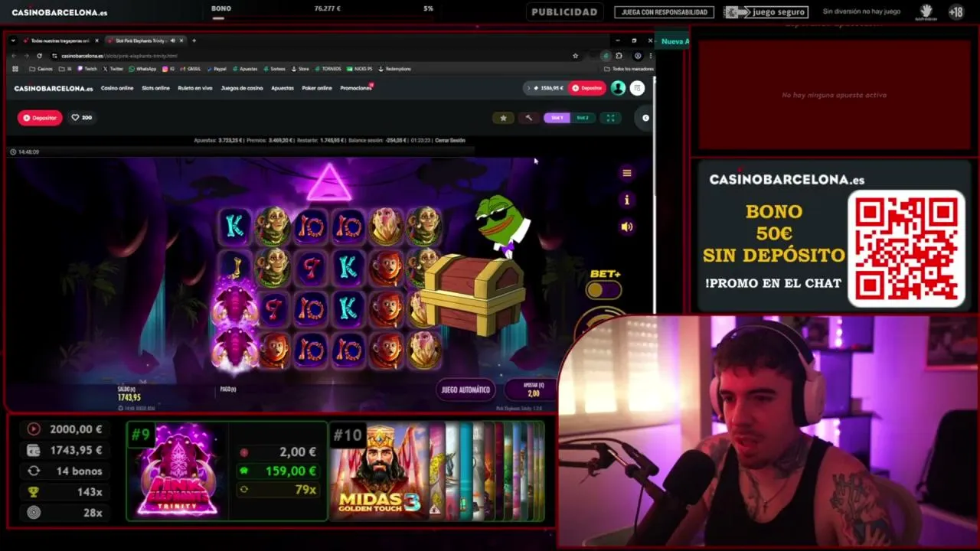
Task: Open the Store bookmark
Action: [x=300, y=69]
